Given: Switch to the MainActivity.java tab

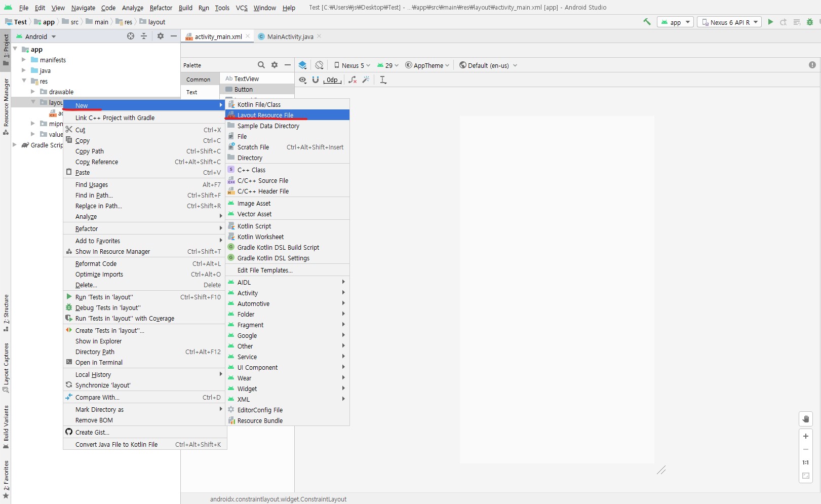Looking at the screenshot, I should point(290,36).
